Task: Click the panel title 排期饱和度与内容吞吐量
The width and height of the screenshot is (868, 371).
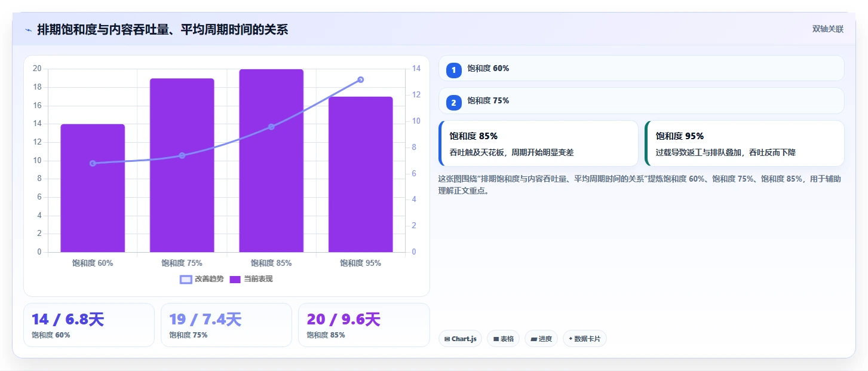Action: [162, 29]
